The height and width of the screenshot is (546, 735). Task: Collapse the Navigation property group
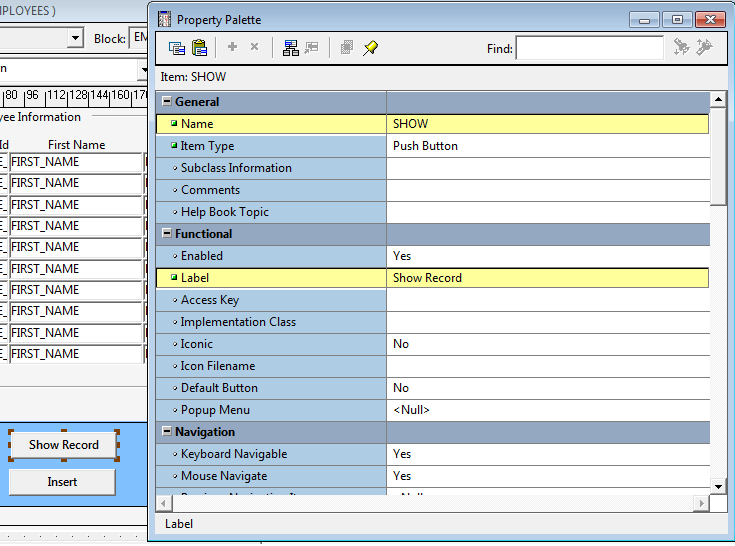pos(166,431)
